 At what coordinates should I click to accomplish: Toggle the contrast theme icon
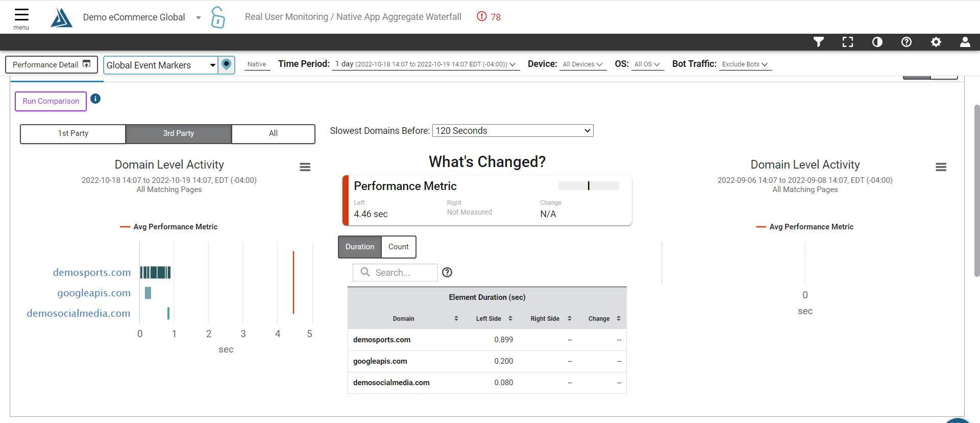tap(877, 42)
